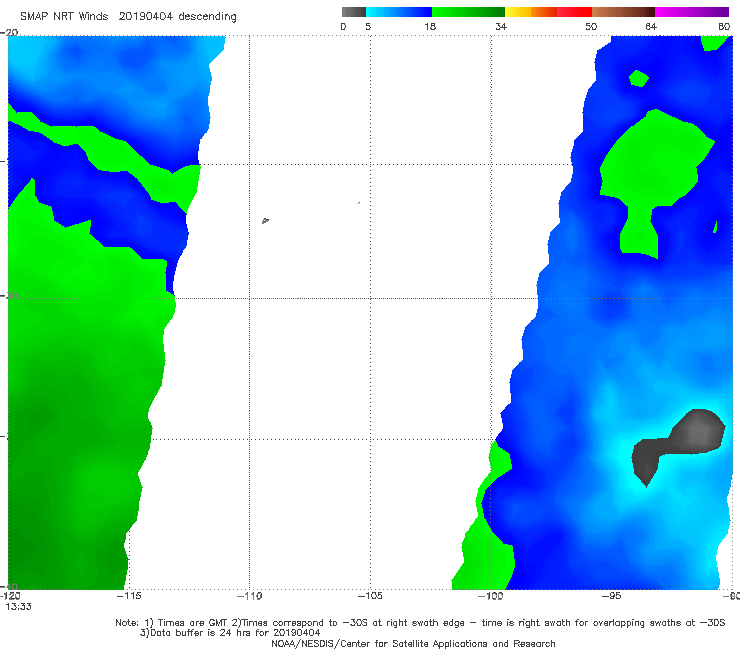Click the 34 value on color scale
This screenshot has height=650, width=740.
[501, 27]
